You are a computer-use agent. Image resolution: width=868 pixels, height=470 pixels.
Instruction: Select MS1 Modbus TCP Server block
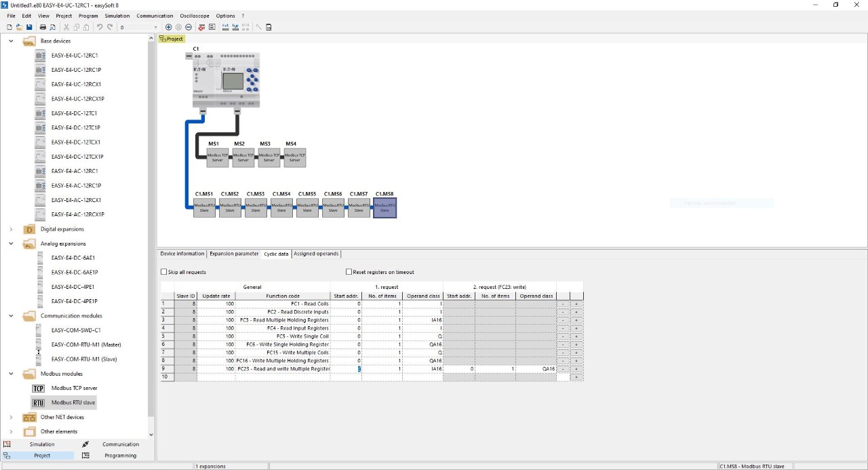[x=218, y=157]
